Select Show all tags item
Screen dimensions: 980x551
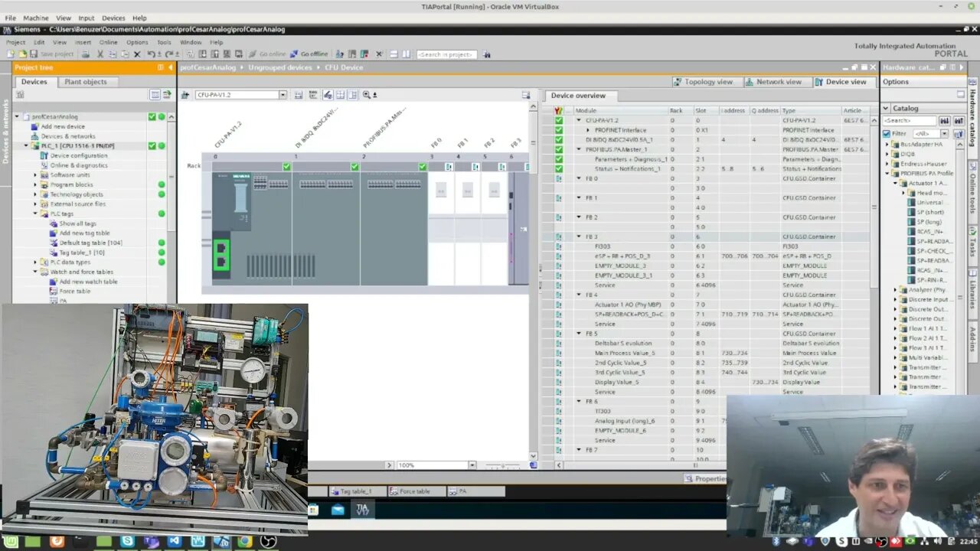[77, 223]
